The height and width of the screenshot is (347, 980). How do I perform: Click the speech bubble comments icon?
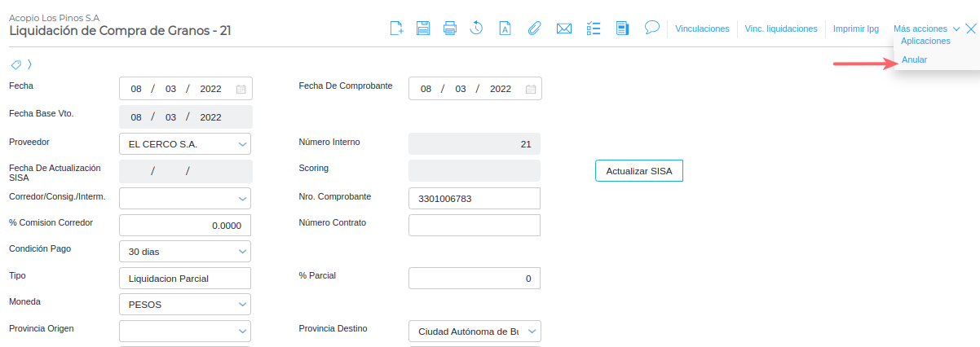pyautogui.click(x=651, y=27)
